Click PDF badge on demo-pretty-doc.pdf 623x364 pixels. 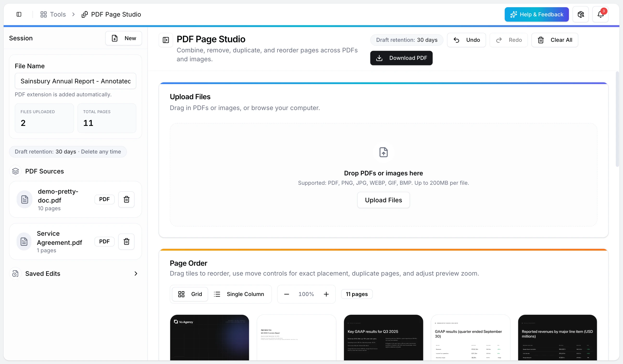(104, 199)
